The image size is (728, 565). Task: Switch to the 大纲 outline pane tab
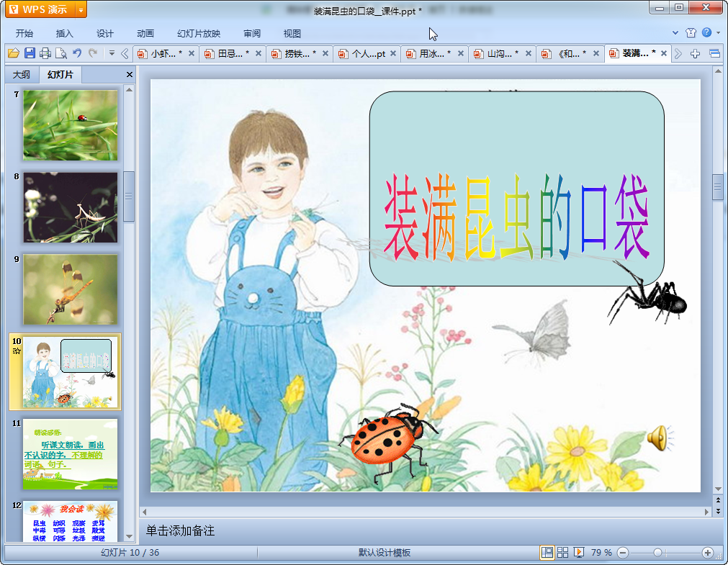tap(22, 74)
